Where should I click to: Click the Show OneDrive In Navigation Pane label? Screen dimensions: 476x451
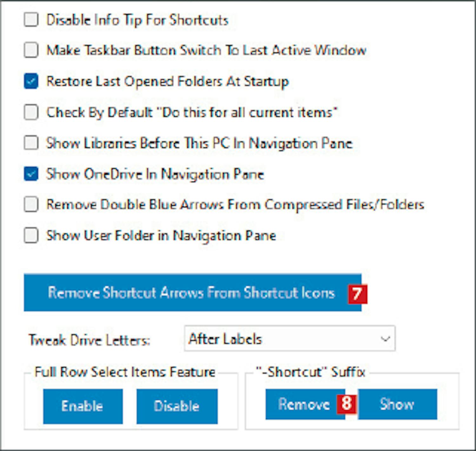pos(155,174)
